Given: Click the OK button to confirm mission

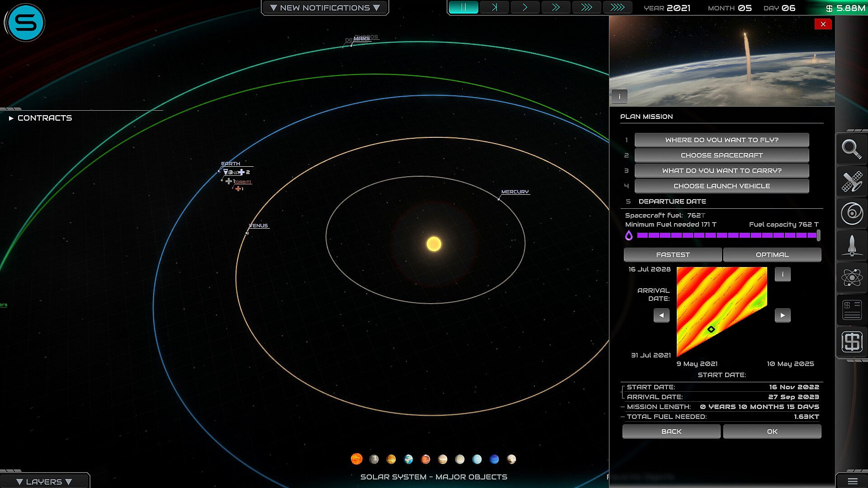Looking at the screenshot, I should 772,432.
